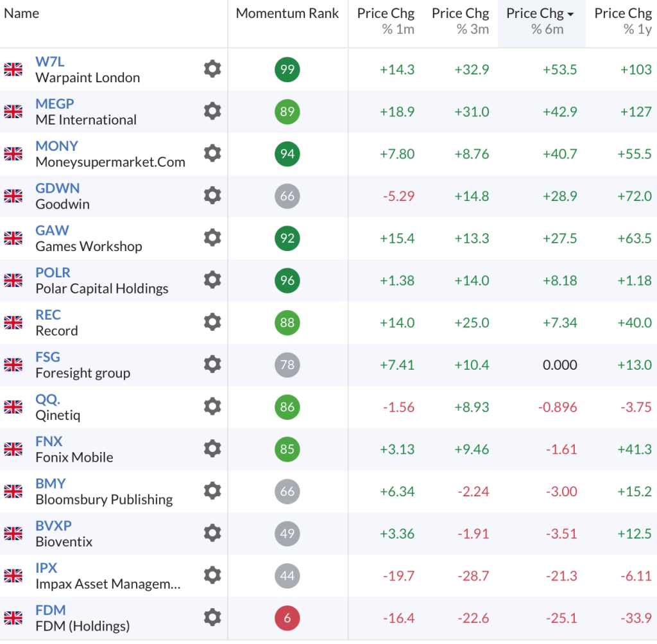Open the Games Workshop row gear menu
This screenshot has height=644, width=657.
(212, 238)
